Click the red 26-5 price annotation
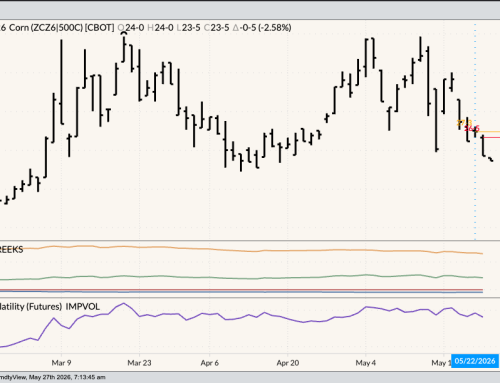Image resolution: width=500 pixels, height=383 pixels. click(x=472, y=128)
